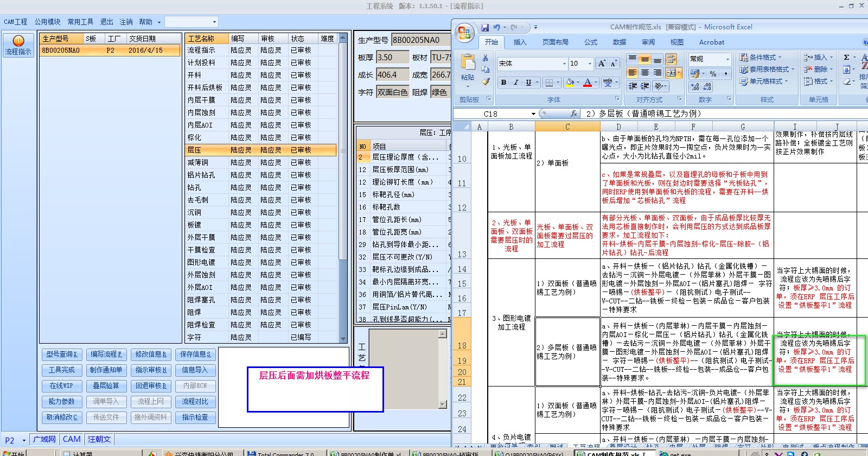This screenshot has width=868, height=456.
Task: Open the Name Box C18 dropdown arrow
Action: (533, 114)
